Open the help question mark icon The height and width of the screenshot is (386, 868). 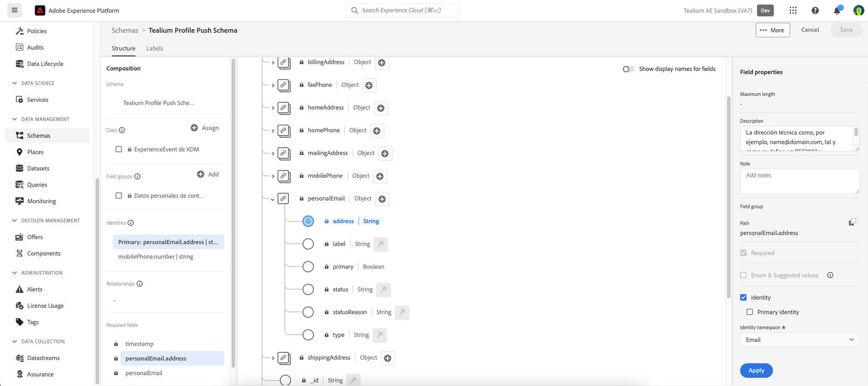815,10
